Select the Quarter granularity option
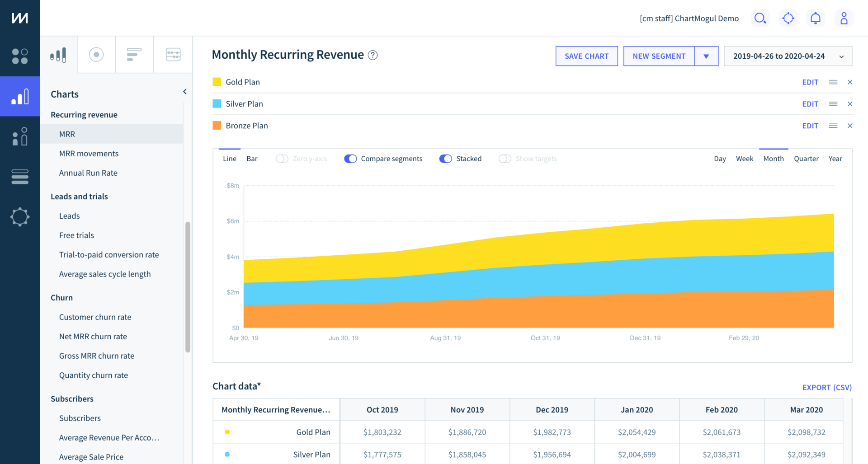Image resolution: width=868 pixels, height=464 pixels. (x=806, y=159)
